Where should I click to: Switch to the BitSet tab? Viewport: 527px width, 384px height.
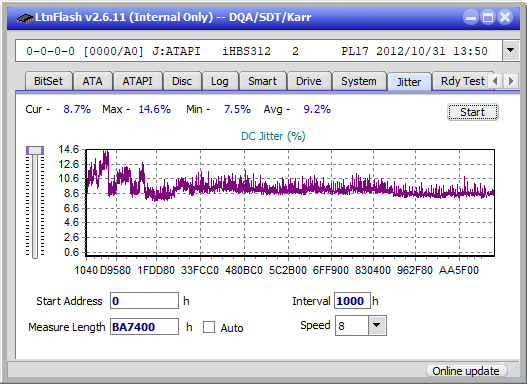coord(48,81)
